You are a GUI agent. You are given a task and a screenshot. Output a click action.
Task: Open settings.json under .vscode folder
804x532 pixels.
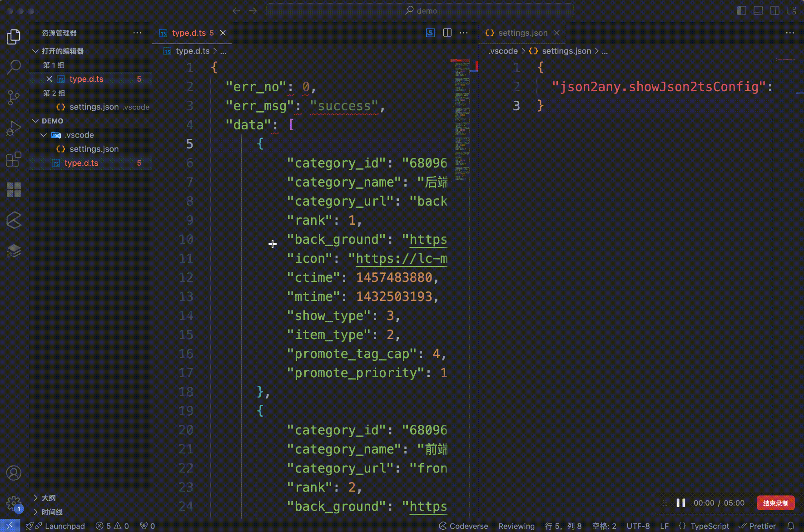[90, 149]
